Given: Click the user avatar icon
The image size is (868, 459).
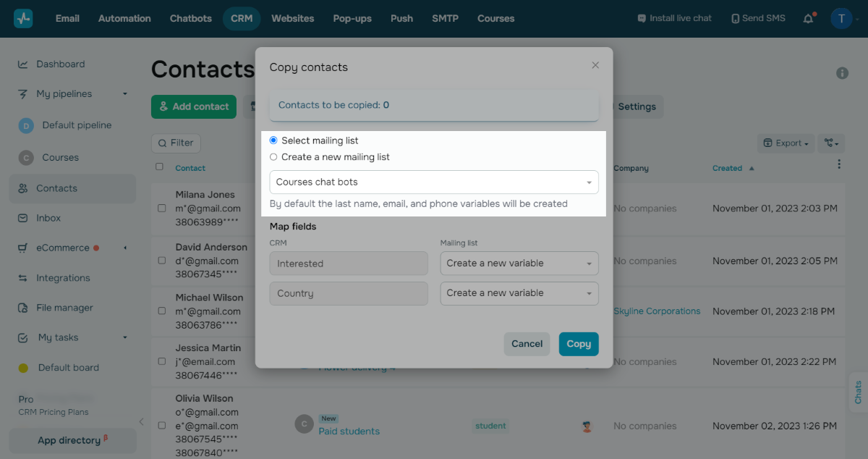Looking at the screenshot, I should click(x=841, y=19).
